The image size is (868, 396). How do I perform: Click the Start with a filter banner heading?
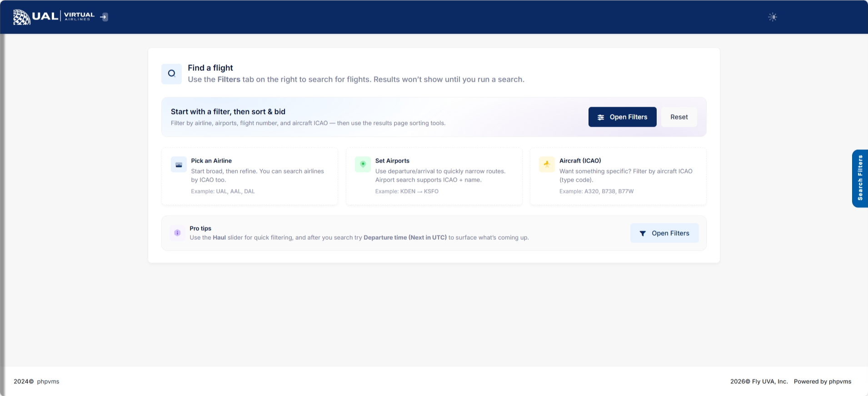(x=228, y=112)
